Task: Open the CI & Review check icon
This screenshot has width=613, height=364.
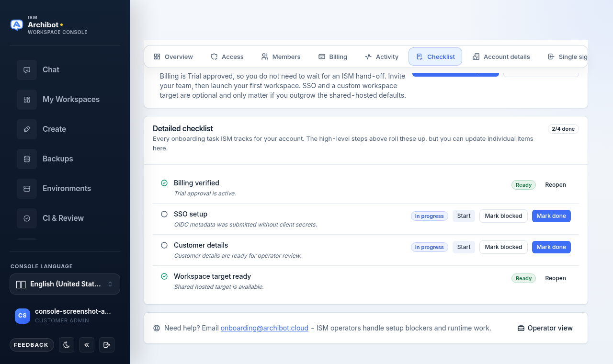Action: [27, 218]
